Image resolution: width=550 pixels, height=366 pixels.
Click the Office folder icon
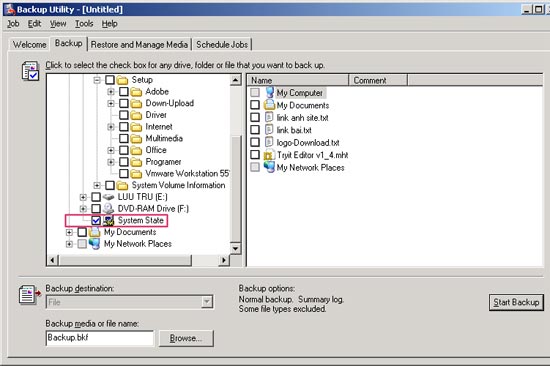tap(136, 150)
